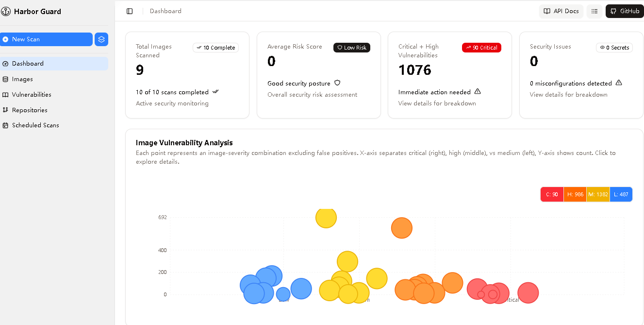Click the Harbor Guard anchor logo
This screenshot has height=325, width=644.
(x=6, y=12)
